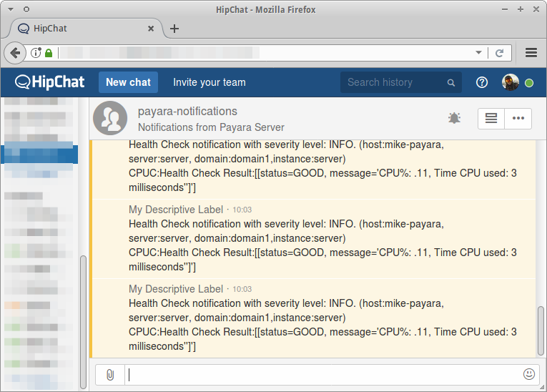Toggle room notifications bell icon
Viewport: 547px width, 392px height.
click(x=454, y=118)
